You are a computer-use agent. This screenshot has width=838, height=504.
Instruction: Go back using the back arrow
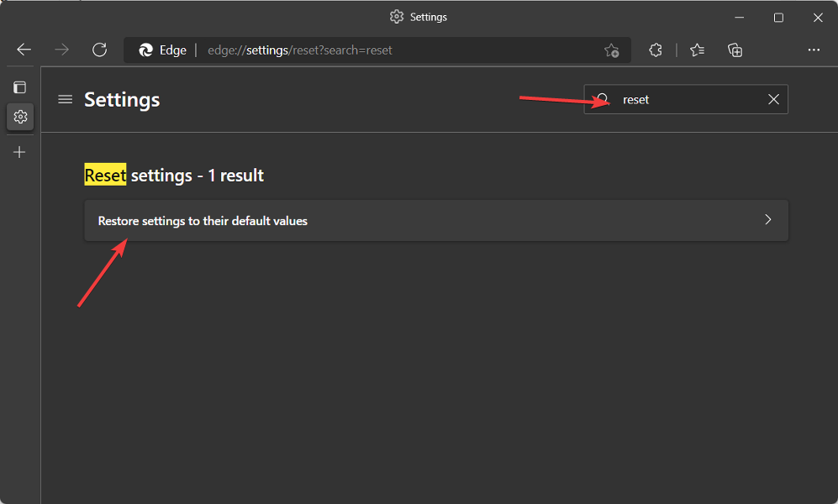[24, 50]
